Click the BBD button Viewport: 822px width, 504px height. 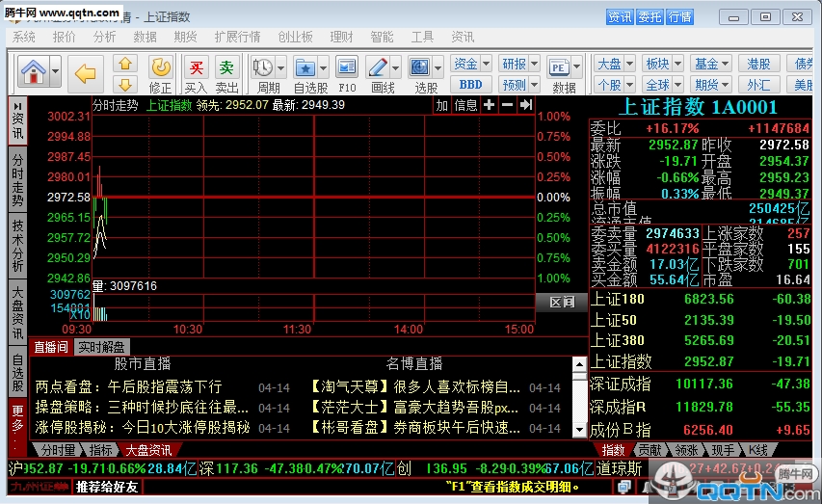470,85
